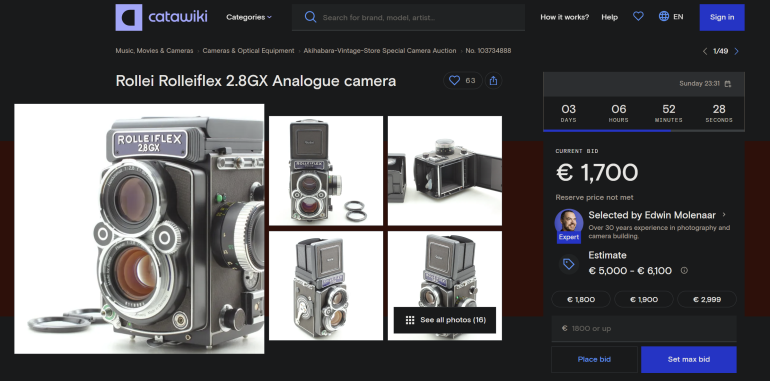Open open-back camera interior thumbnail
This screenshot has width=770, height=381.
(x=445, y=171)
